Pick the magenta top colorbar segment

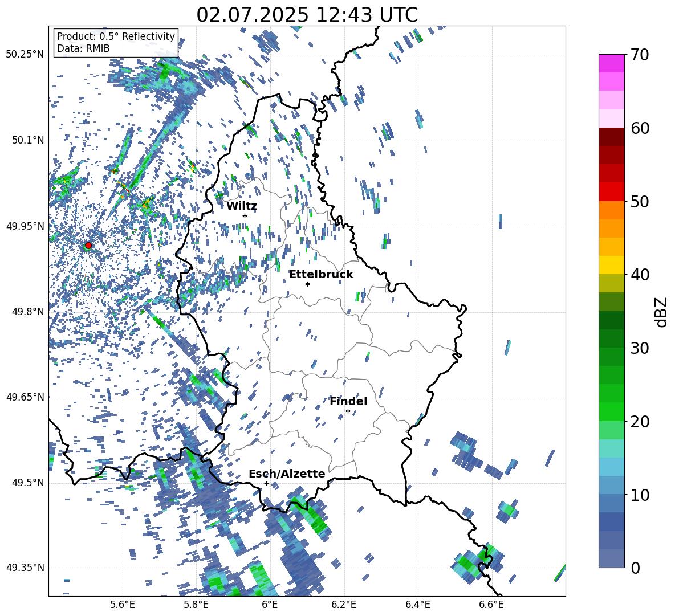(611, 63)
